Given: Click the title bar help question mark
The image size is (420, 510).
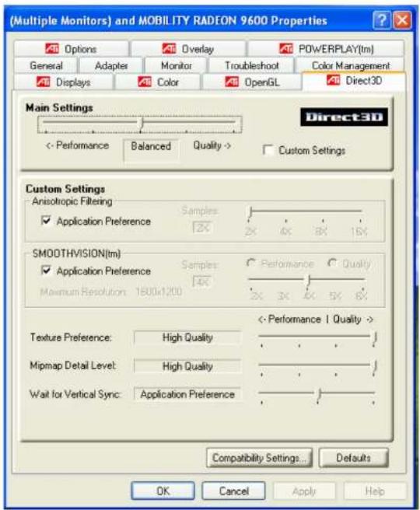Looking at the screenshot, I should (x=381, y=21).
